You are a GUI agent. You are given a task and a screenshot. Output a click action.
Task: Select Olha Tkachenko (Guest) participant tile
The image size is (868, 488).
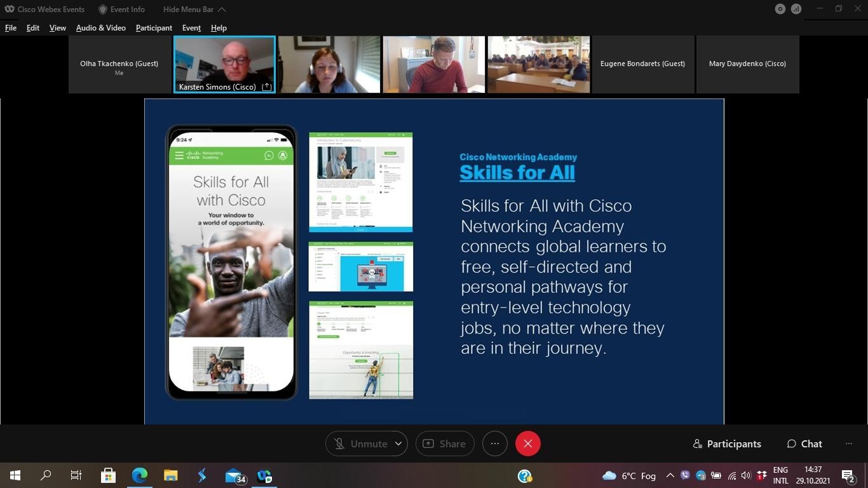click(119, 64)
